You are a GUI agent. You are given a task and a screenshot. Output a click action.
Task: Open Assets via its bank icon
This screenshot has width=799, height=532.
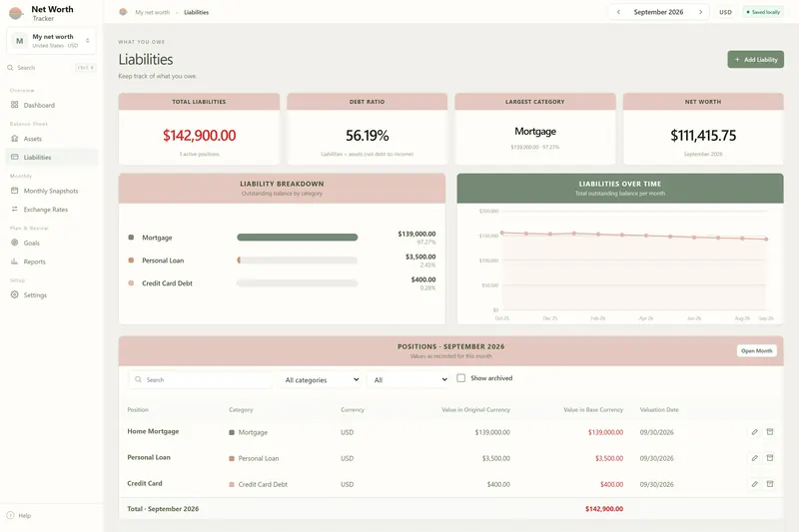click(x=14, y=139)
